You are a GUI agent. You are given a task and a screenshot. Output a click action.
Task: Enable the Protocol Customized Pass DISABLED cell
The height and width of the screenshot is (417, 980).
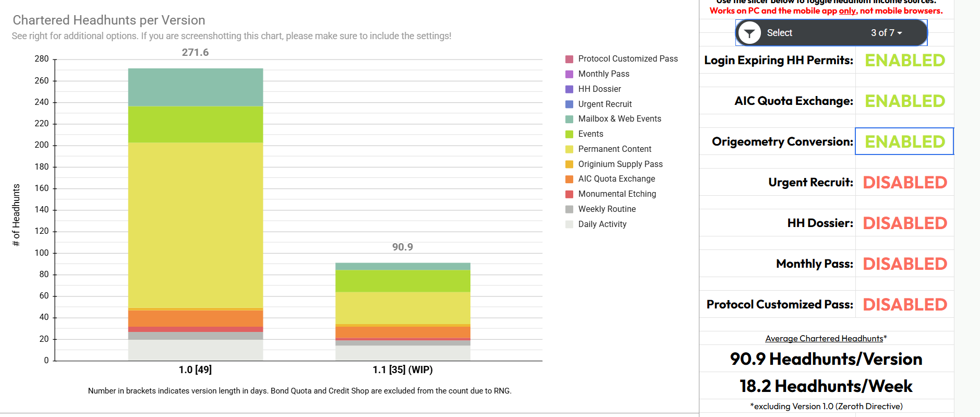pos(904,305)
